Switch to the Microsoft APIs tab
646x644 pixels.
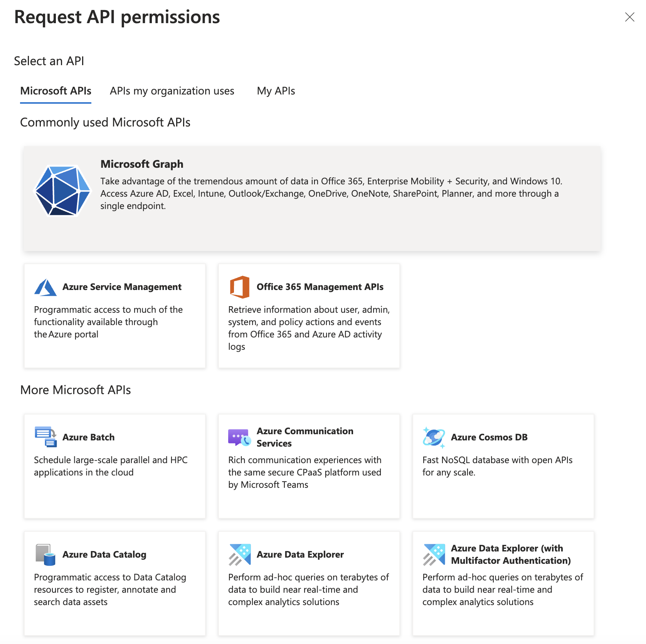pos(56,91)
